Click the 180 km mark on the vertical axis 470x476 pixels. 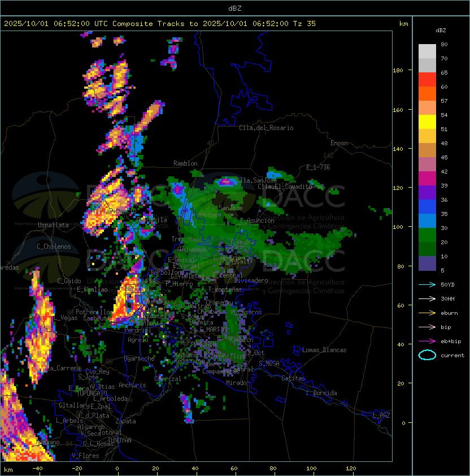398,70
